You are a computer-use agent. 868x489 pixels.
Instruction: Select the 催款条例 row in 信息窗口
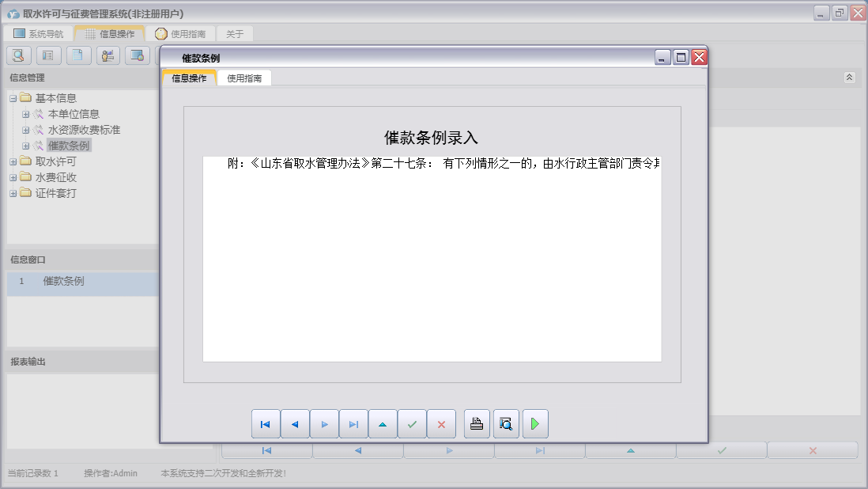coord(63,282)
